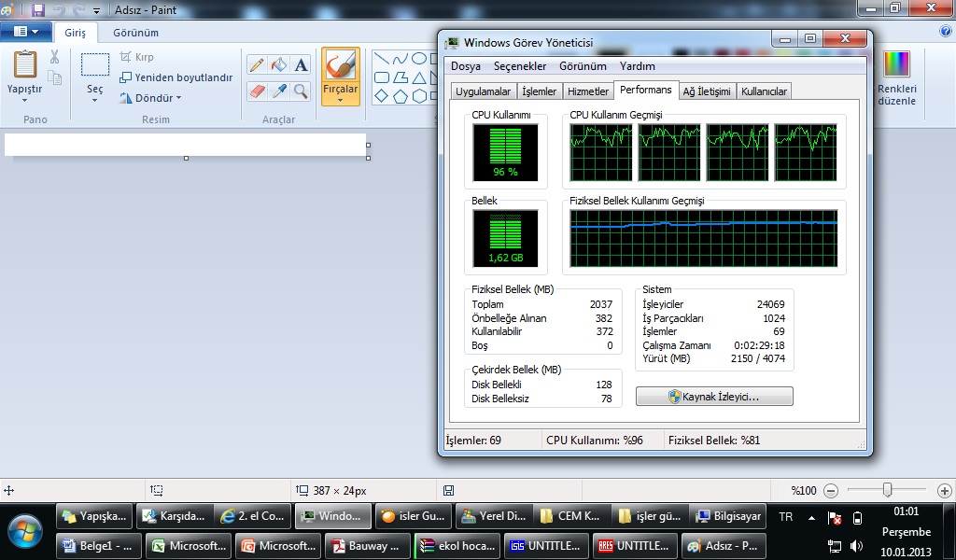Screen dimensions: 956x560
Task: Open the Bilgisayar taskbar button
Action: pyautogui.click(x=728, y=516)
